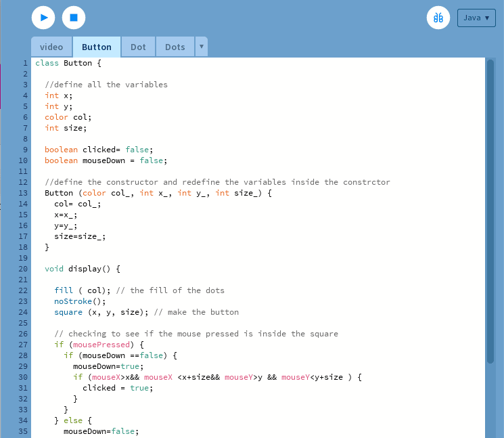Click the 'mouseDown=false;' statement
The height and width of the screenshot is (438, 504).
[x=101, y=431]
